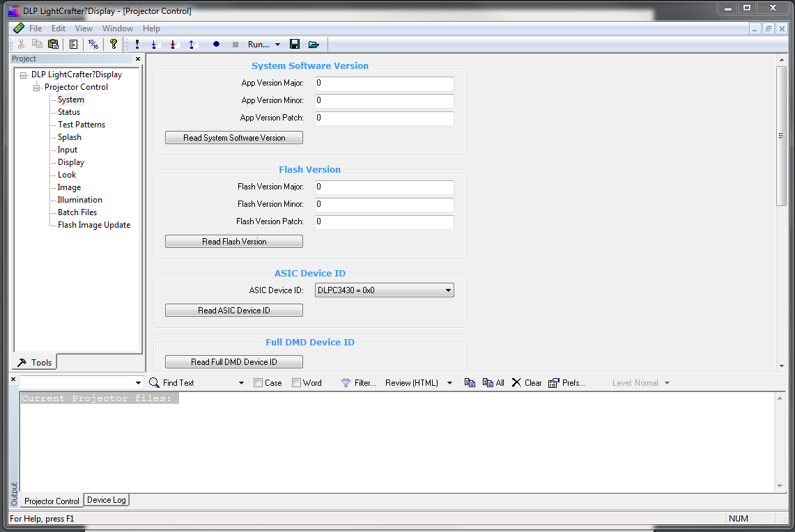Open Prefs in the output toolbar
This screenshot has width=795, height=532.
click(x=567, y=382)
